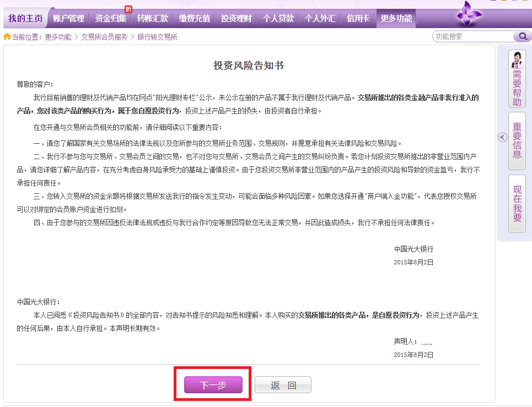Open the 账户管理 menu
This screenshot has height=407, width=532.
(x=69, y=19)
